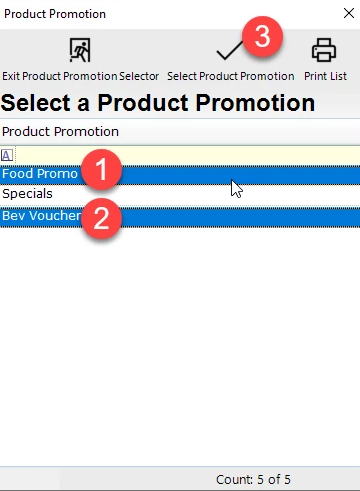Click the printer icon
Viewport: 360px width, 491px height.
click(324, 50)
